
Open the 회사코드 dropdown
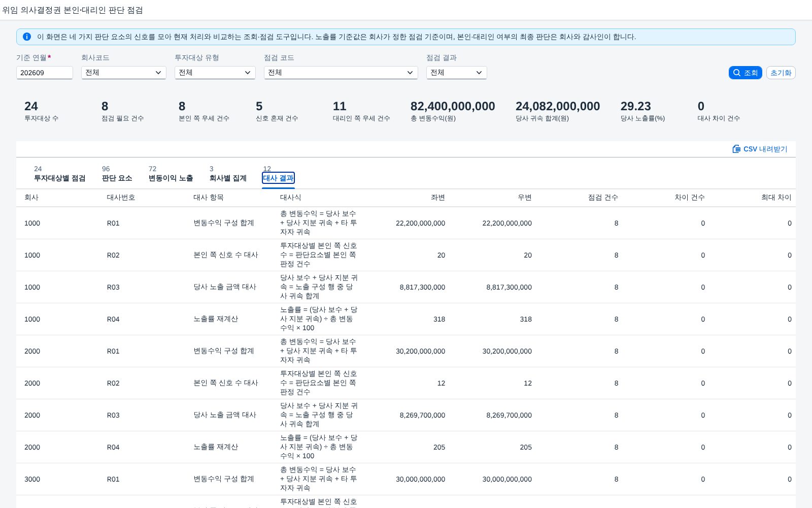tap(123, 73)
